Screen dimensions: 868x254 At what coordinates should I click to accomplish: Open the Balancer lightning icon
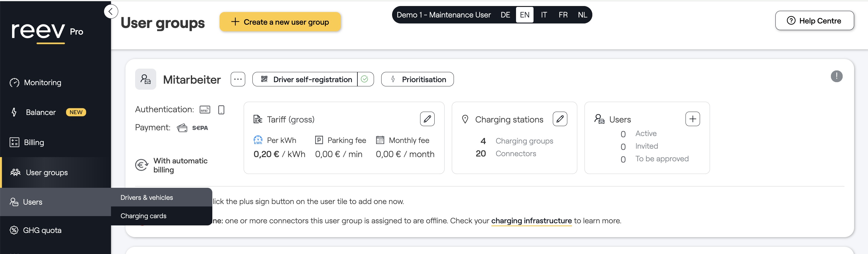pyautogui.click(x=14, y=112)
